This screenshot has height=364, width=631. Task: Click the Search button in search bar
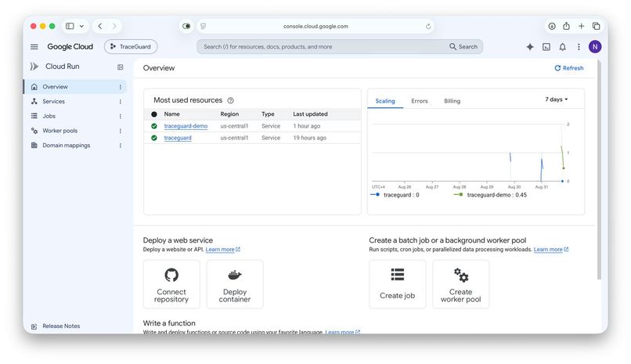(x=463, y=47)
